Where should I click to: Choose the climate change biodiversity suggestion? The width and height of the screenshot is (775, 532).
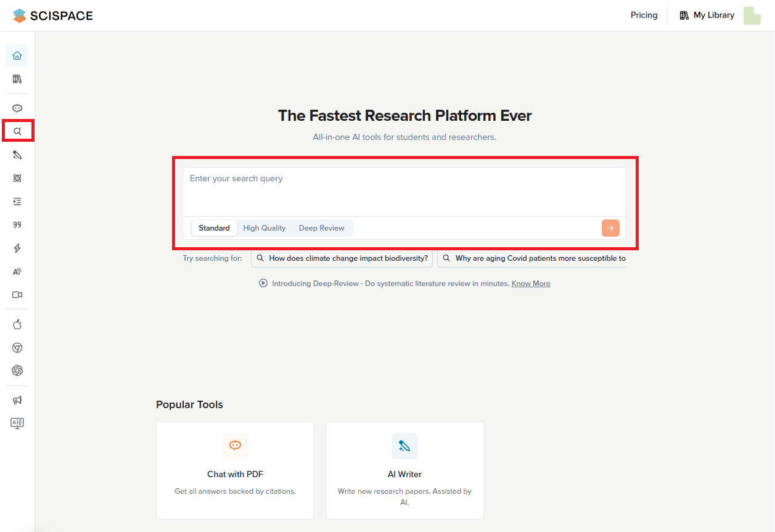[x=342, y=258]
